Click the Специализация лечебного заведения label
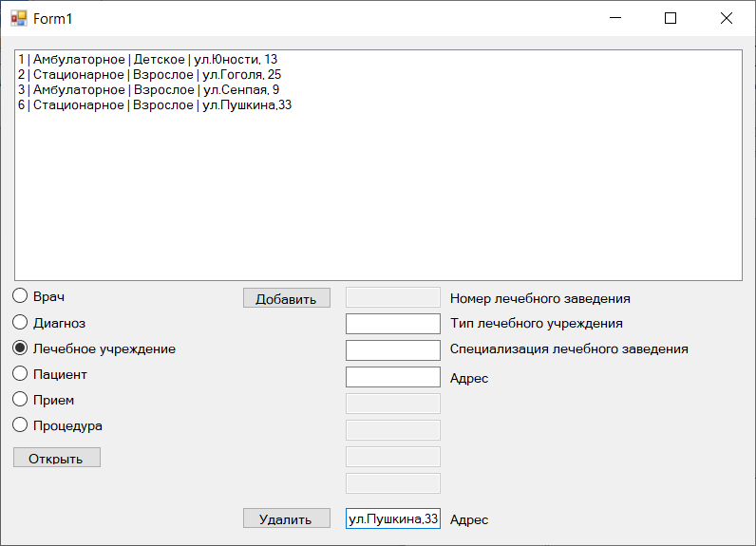This screenshot has height=546, width=756. [569, 348]
